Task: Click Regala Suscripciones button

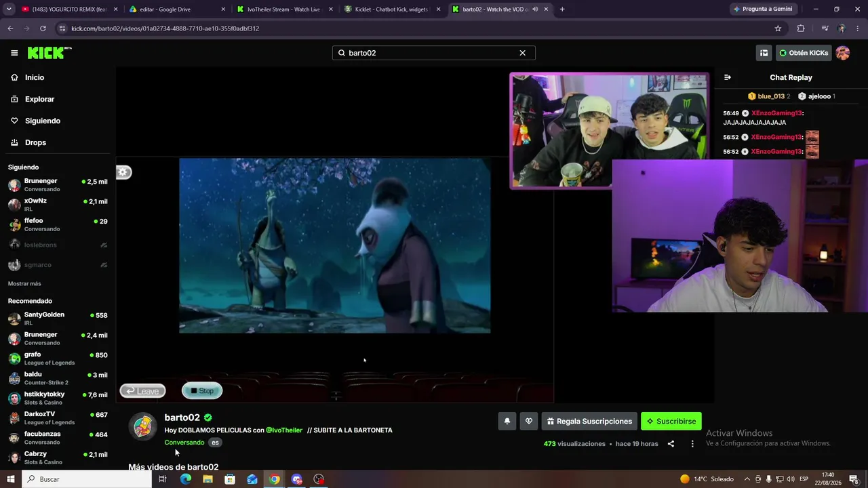Action: [589, 422]
